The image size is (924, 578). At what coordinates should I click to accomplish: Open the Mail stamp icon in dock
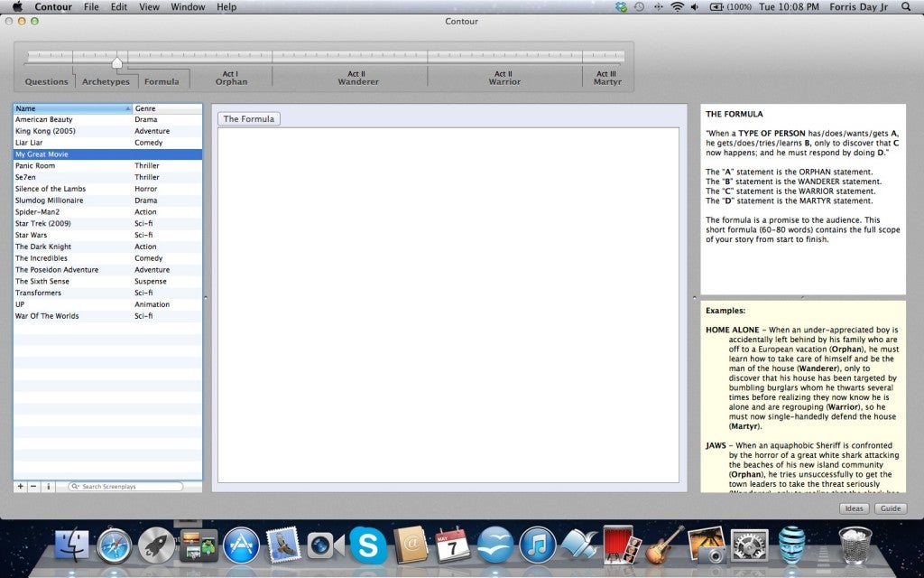coord(283,545)
